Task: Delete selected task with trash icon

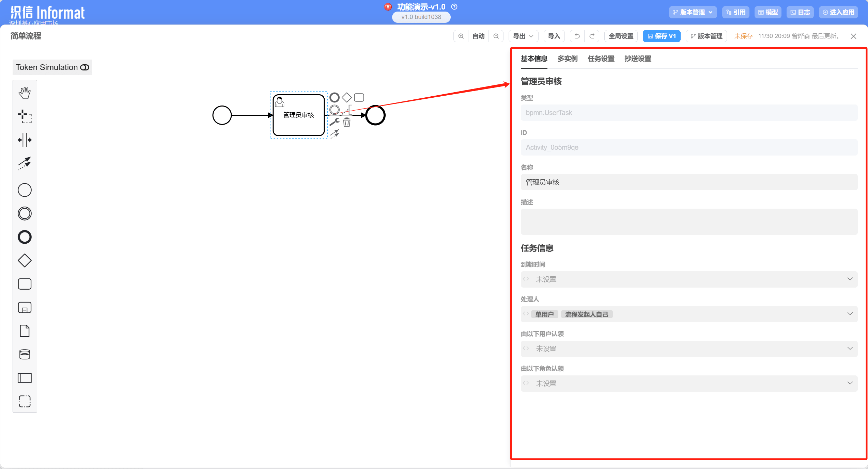Action: click(x=347, y=123)
